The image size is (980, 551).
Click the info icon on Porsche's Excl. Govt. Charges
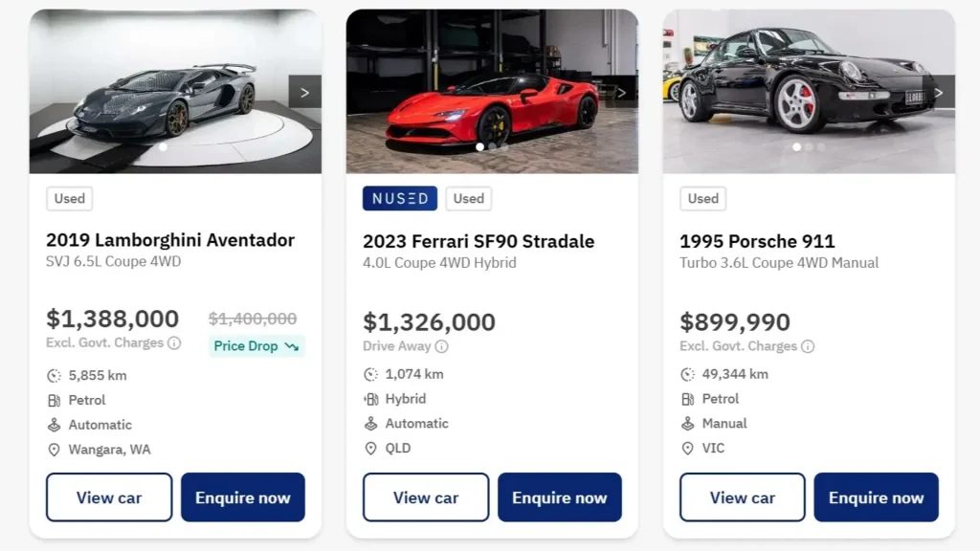tap(809, 346)
